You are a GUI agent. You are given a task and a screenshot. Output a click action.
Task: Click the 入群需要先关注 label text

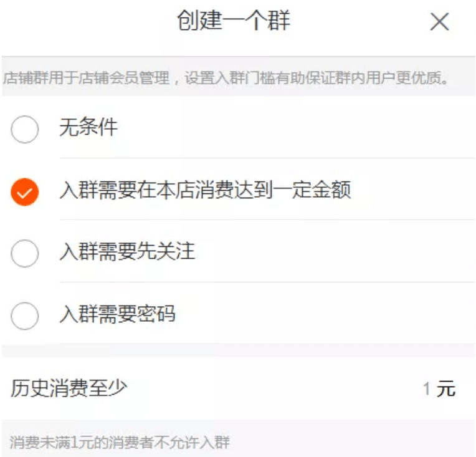point(127,251)
